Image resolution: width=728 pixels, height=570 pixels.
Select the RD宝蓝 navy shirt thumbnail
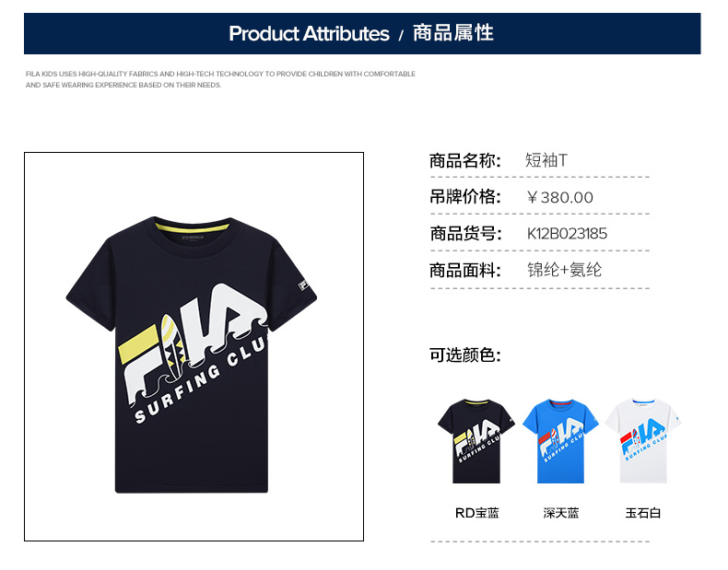[476, 440]
